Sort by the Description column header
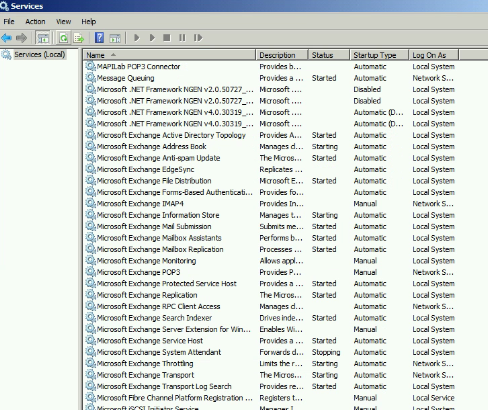Viewport: 488px width, 410px height. [282, 55]
